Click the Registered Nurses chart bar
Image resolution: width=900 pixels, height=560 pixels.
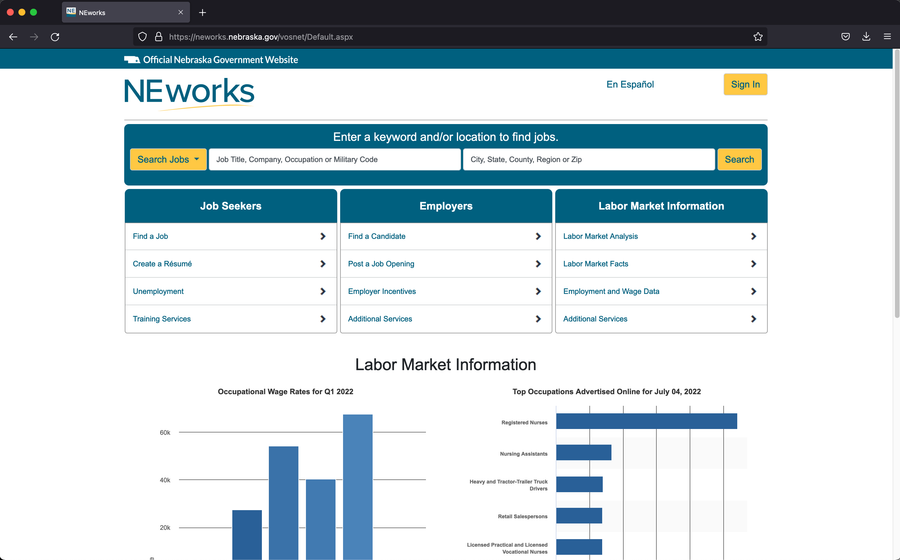(x=646, y=421)
